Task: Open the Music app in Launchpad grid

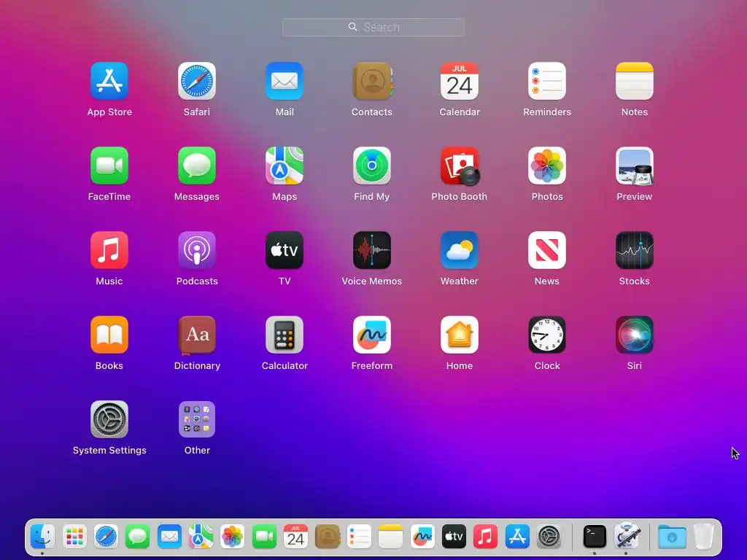Action: tap(109, 250)
